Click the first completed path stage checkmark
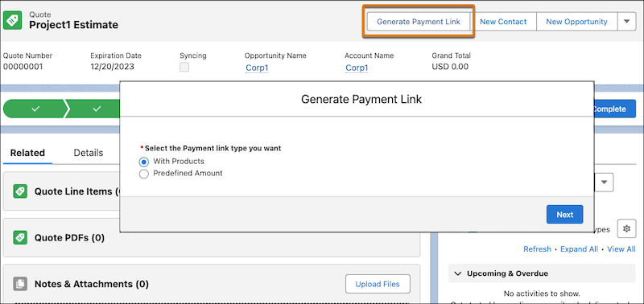Screen dimensions: 644x304 35,109
